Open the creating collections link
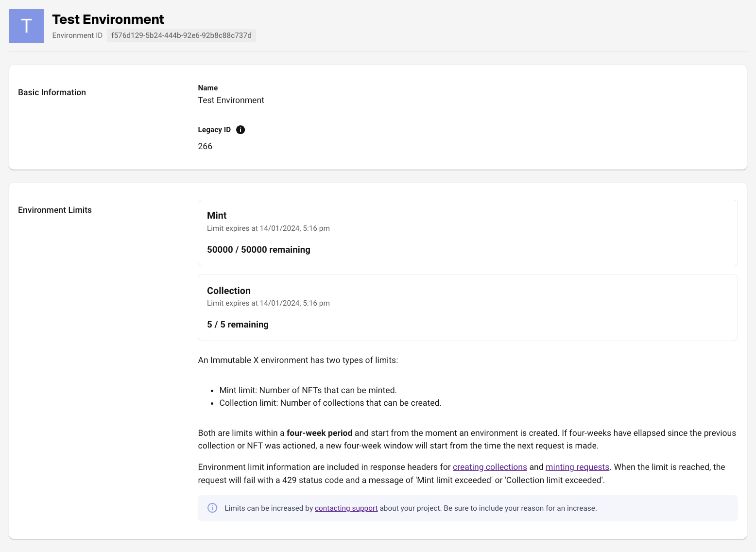This screenshot has width=756, height=552. coord(490,467)
